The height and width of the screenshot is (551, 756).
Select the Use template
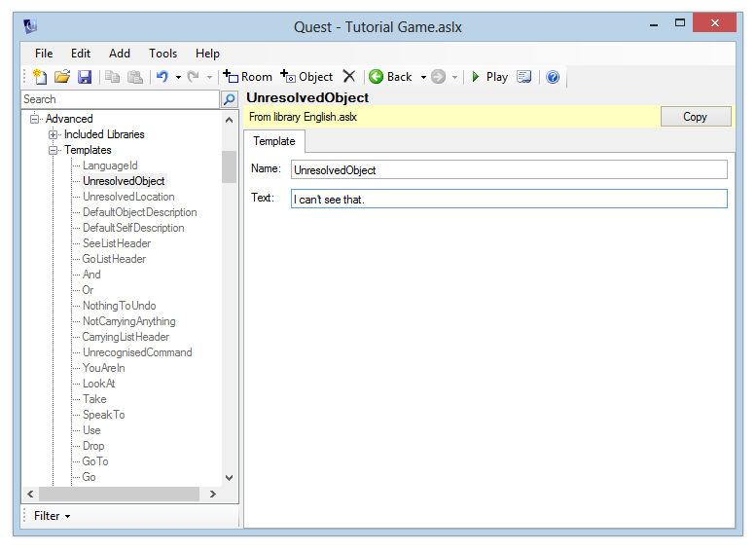(x=91, y=430)
